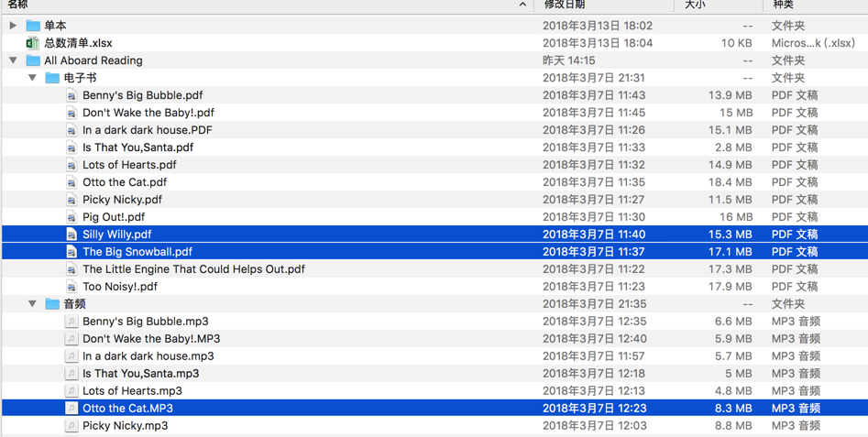Click the PDF icon for Don't Wake the Baby!.pdf
This screenshot has width=868, height=437.
(x=71, y=113)
